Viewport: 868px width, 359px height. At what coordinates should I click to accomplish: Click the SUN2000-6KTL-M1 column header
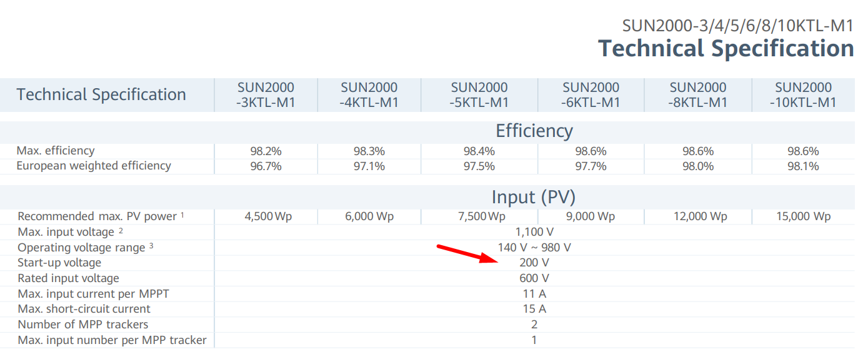tap(591, 95)
